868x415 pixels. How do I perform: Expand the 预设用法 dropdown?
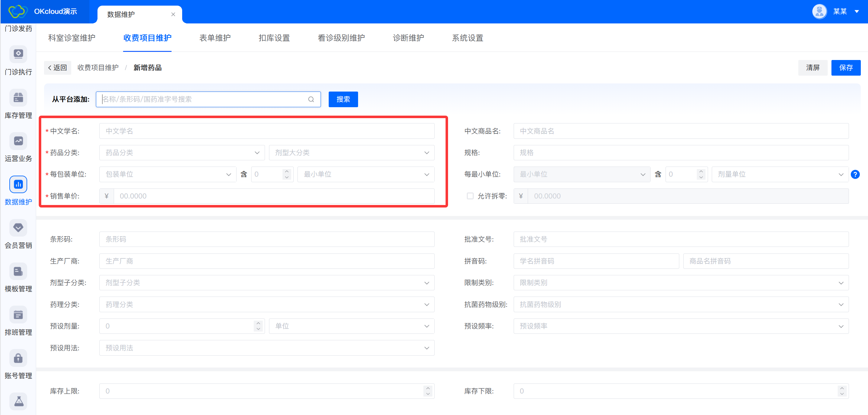[267, 348]
